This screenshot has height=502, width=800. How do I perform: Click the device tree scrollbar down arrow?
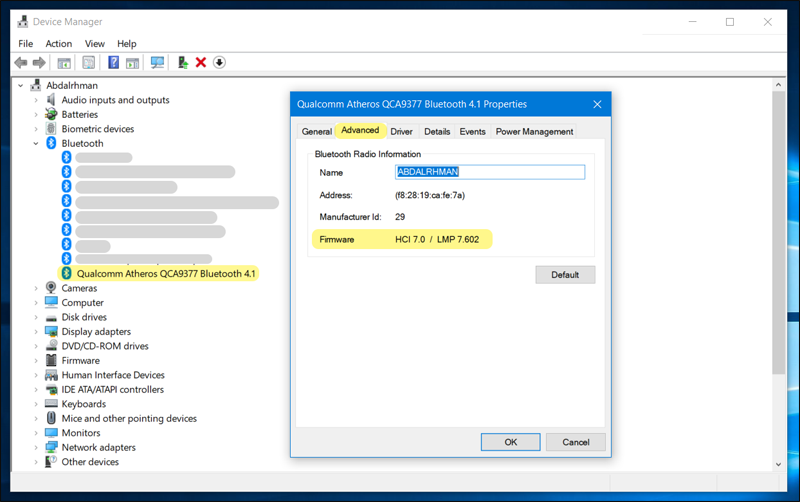778,464
